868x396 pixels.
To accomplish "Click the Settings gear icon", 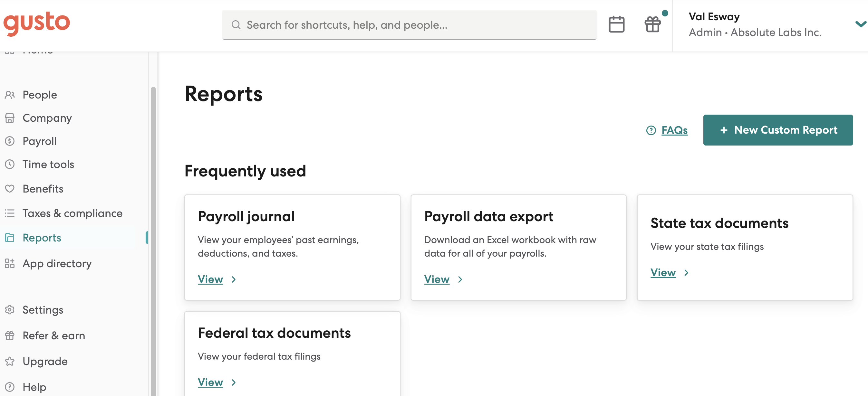I will pos(10,310).
